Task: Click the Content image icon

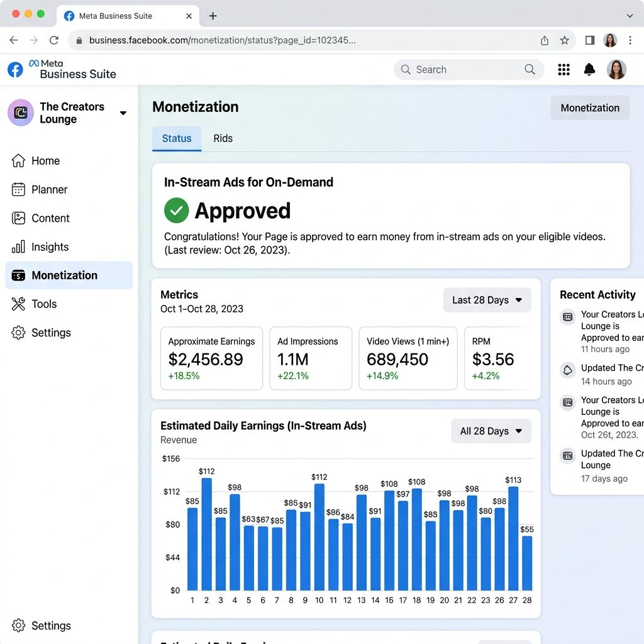Action: tap(18, 218)
